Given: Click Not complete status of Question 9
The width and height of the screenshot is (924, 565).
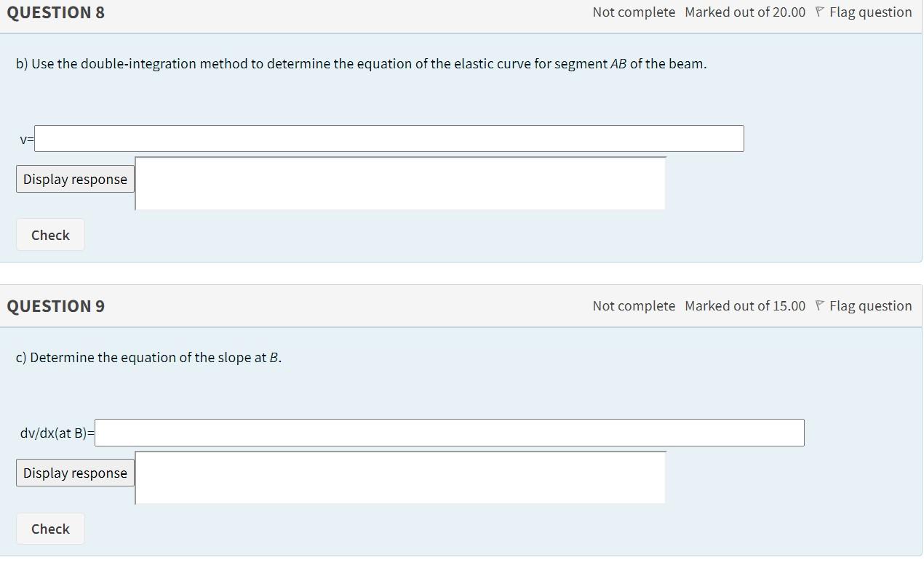Looking at the screenshot, I should [633, 305].
